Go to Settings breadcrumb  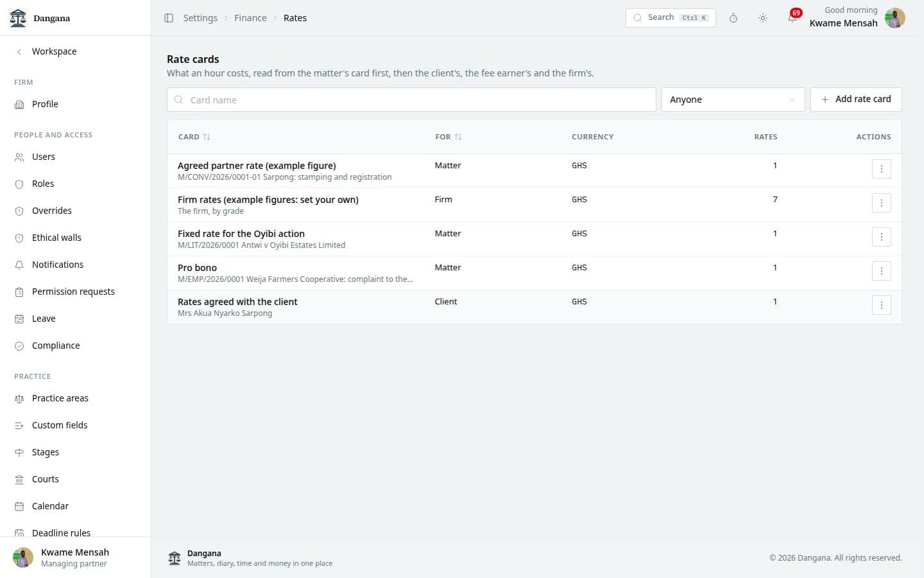pos(200,18)
